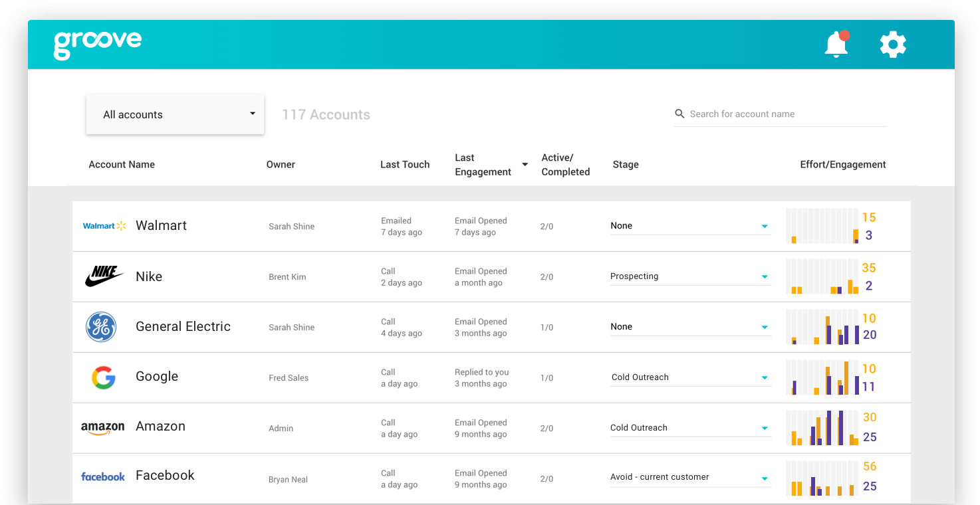
Task: Click Nike's Call 2 days ago
Action: (402, 277)
